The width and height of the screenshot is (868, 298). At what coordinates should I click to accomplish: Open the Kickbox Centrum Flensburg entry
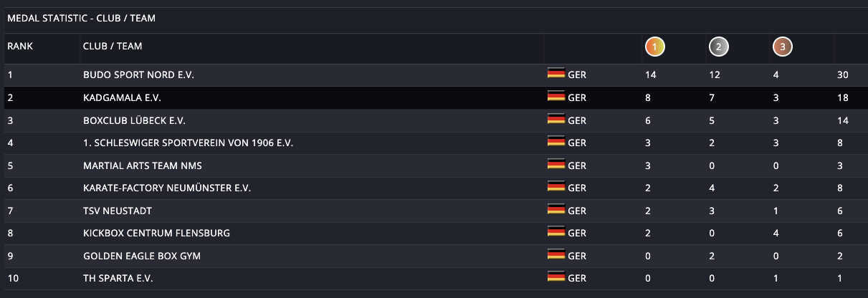tap(156, 233)
